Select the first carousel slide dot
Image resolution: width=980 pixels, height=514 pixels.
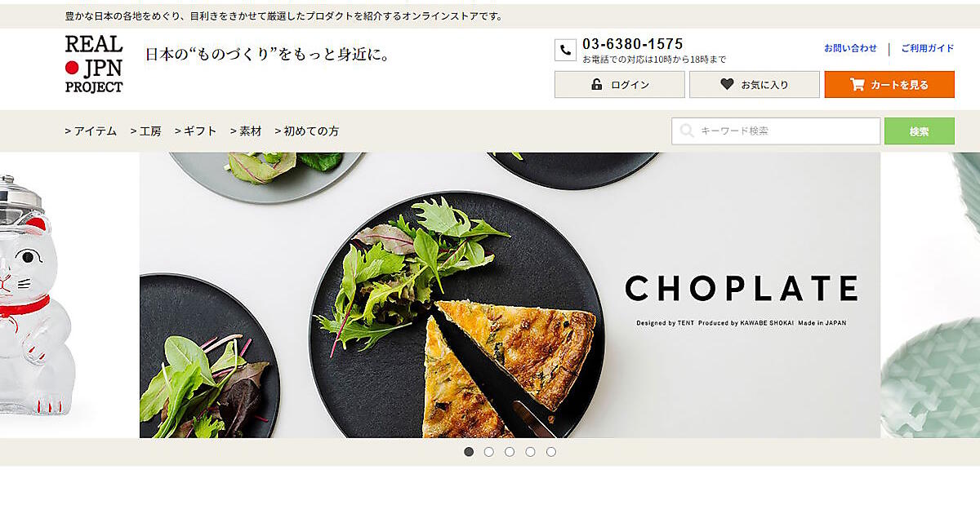point(469,451)
